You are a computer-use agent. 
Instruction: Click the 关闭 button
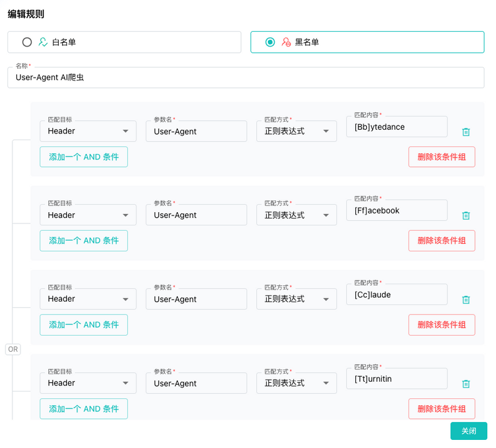469,431
